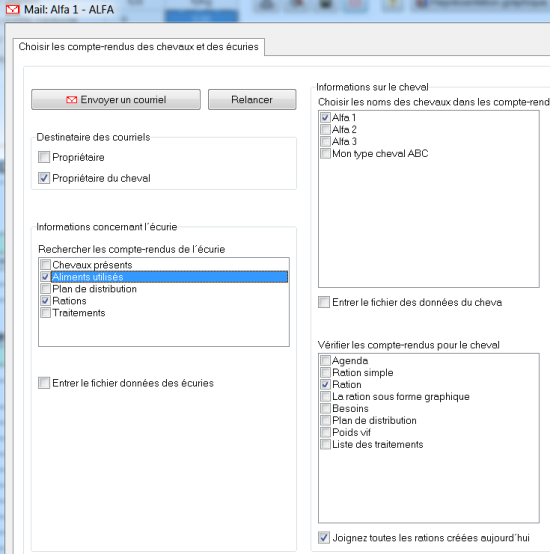The width and height of the screenshot is (550, 554).
Task: Check the Traitements checkbox
Action: pyautogui.click(x=46, y=313)
